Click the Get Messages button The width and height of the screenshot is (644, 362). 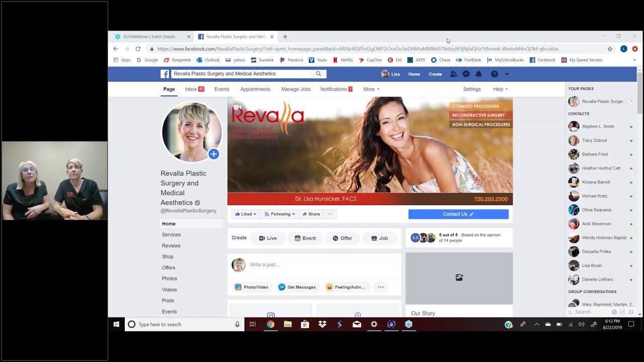click(x=297, y=287)
